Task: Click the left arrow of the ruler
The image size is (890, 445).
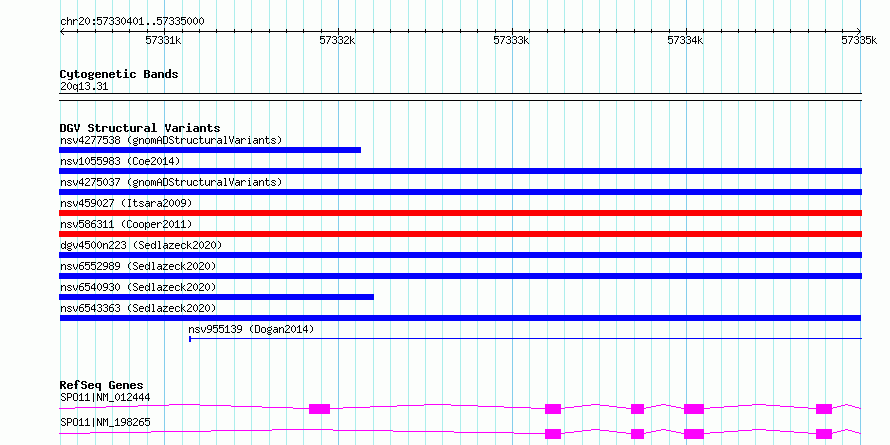Action: (x=62, y=32)
